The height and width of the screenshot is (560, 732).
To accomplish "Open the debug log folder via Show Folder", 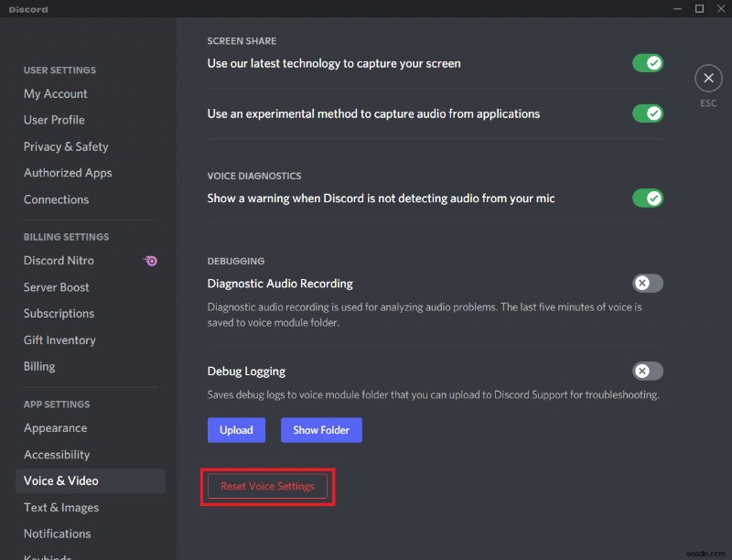I will (x=321, y=430).
